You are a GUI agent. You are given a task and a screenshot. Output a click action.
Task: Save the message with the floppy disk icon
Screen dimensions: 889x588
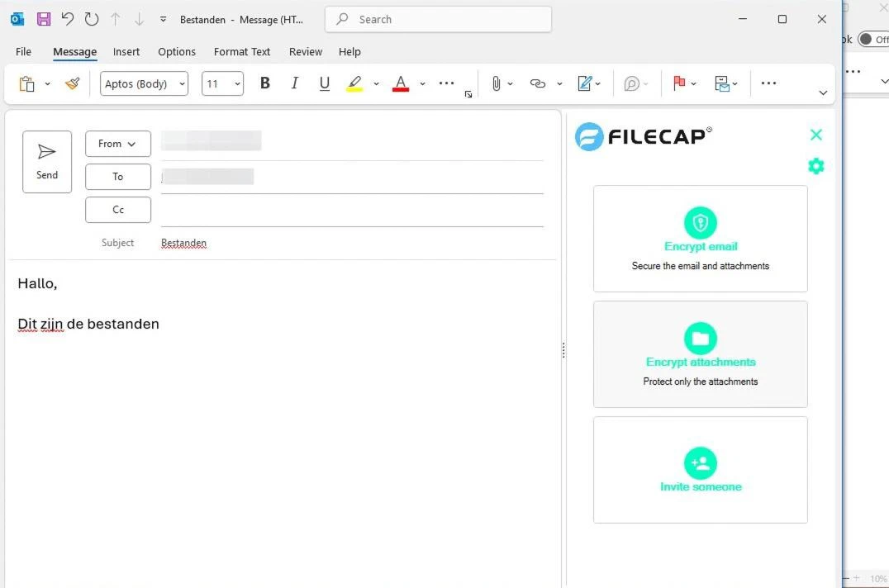[44, 19]
